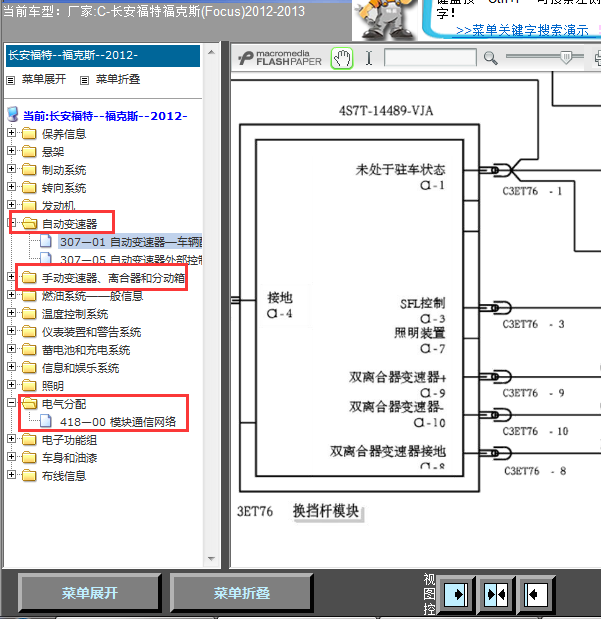Click the FlashPaper zoom slider handle
Image resolution: width=601 pixels, height=619 pixels.
566,57
